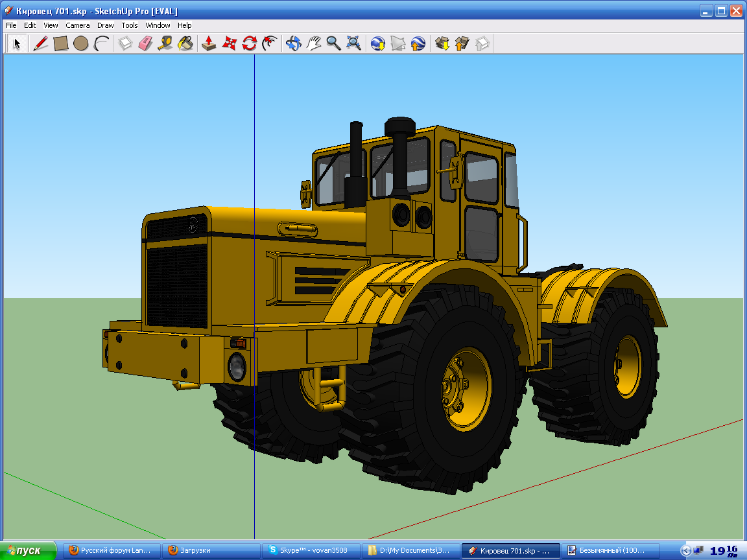Click the Кировец 701.skp taskbar button

pyautogui.click(x=510, y=550)
